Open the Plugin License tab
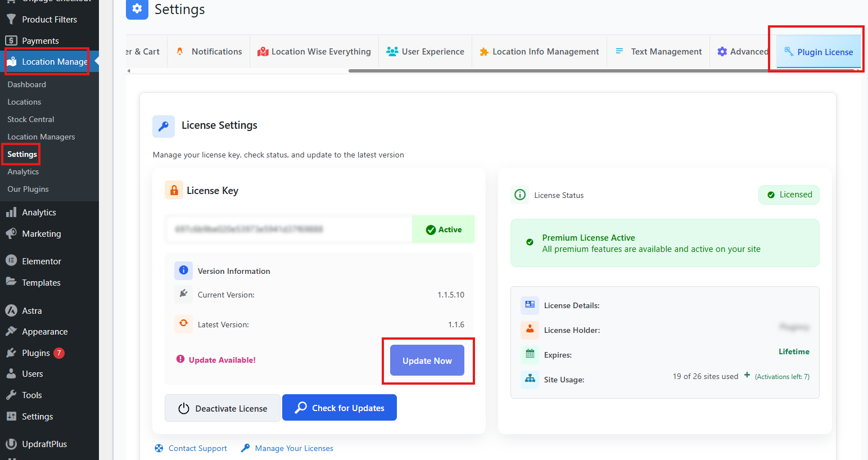The height and width of the screenshot is (460, 868). (819, 52)
